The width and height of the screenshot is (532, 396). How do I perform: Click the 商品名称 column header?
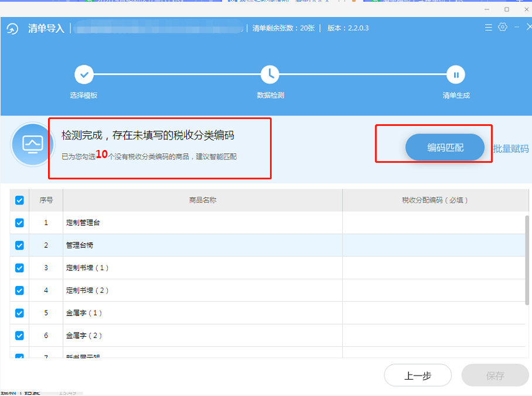[x=203, y=200]
